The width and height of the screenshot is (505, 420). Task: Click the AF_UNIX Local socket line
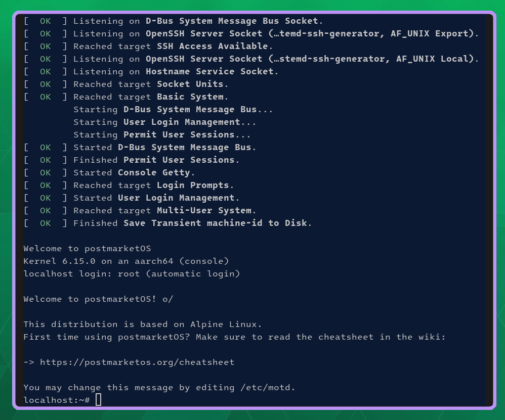click(251, 59)
